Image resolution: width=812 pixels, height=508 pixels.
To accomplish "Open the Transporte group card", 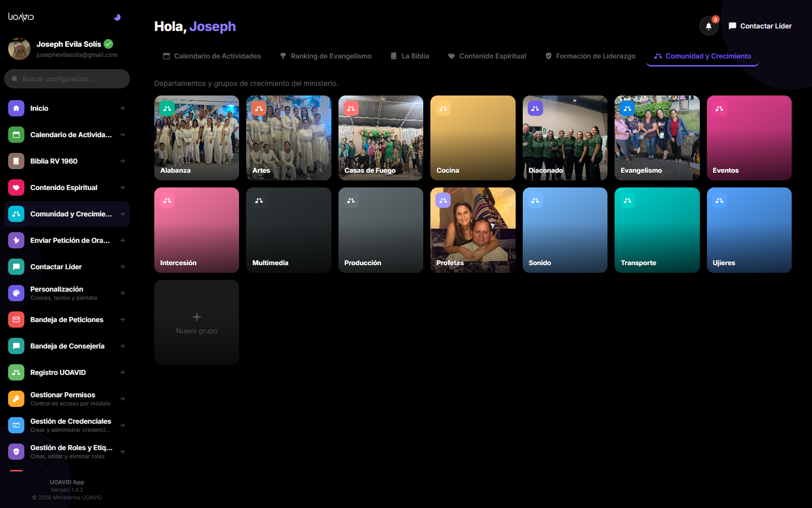I will [x=657, y=230].
